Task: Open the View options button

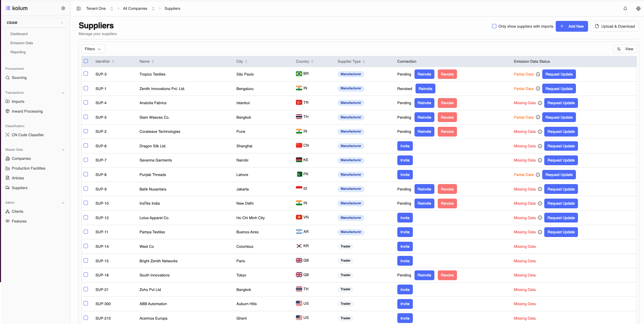Action: (x=625, y=49)
